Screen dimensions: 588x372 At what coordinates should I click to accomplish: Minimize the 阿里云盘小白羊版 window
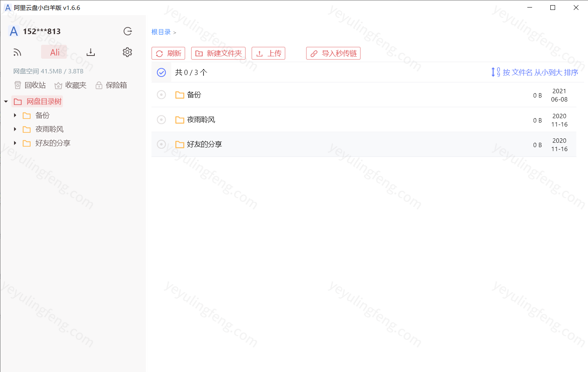pos(530,8)
